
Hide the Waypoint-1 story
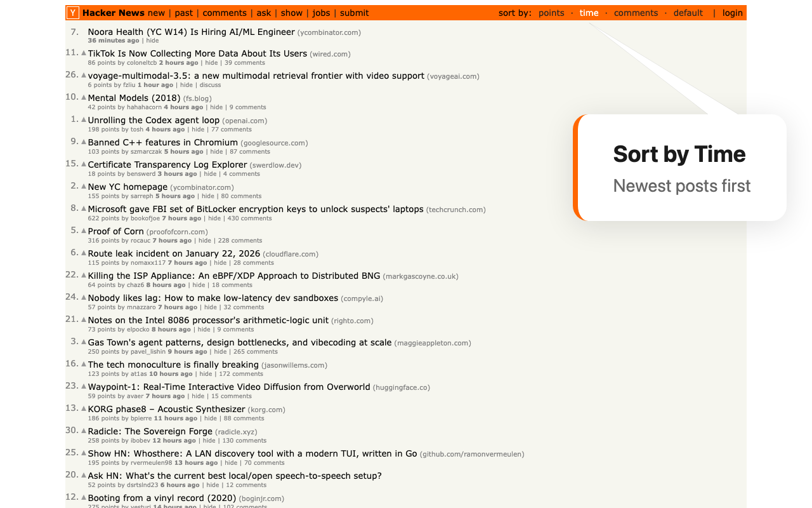pyautogui.click(x=198, y=396)
